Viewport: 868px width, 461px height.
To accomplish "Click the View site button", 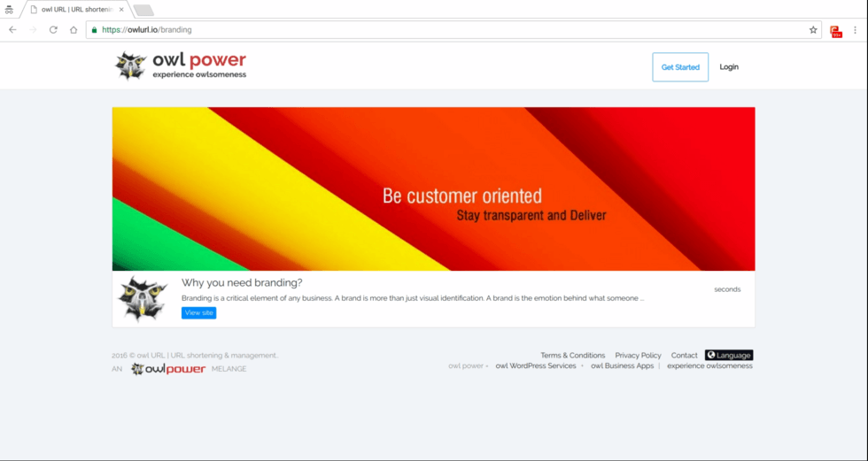I will pos(198,313).
